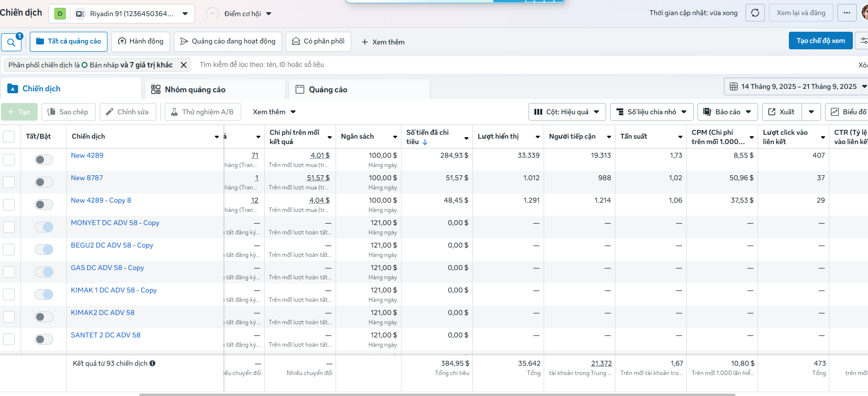Select the checkbox for New 8787 row
This screenshot has height=396, width=868.
coord(9,182)
